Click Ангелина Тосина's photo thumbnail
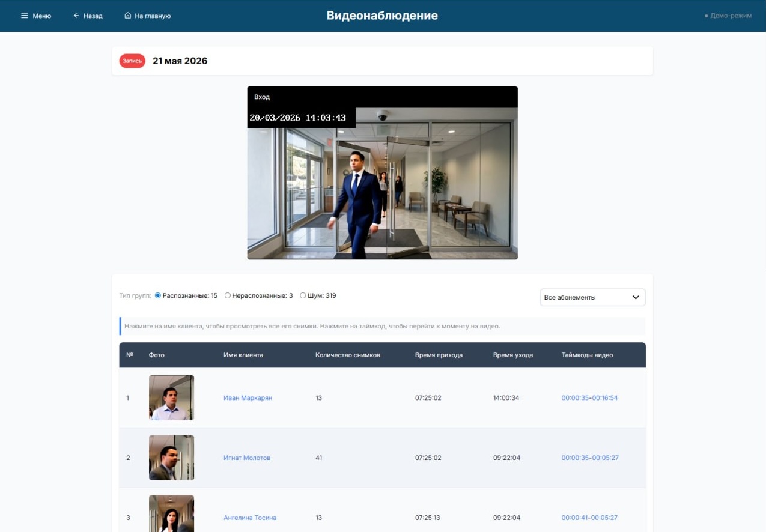766x532 pixels. coord(171,513)
